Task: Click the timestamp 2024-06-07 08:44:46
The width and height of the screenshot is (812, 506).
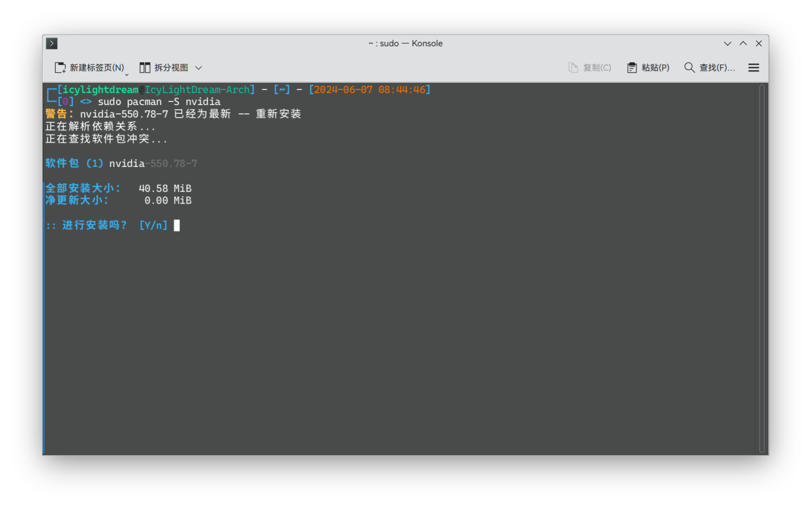Action: [x=370, y=89]
